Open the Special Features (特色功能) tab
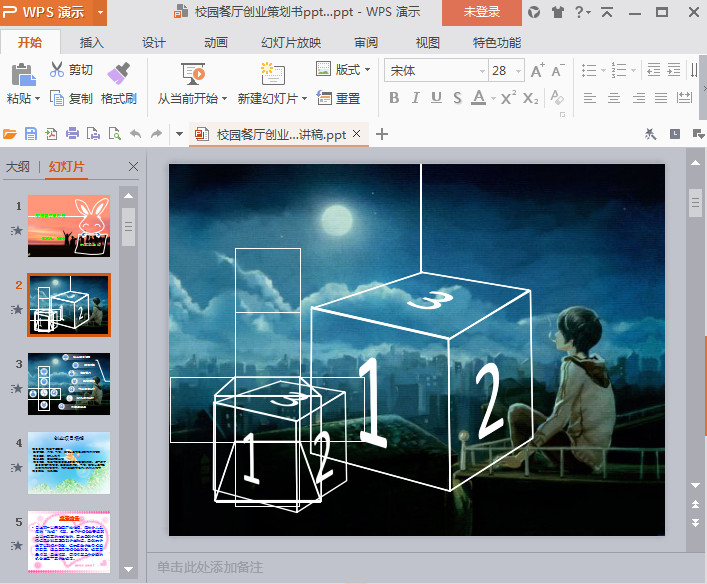 497,43
